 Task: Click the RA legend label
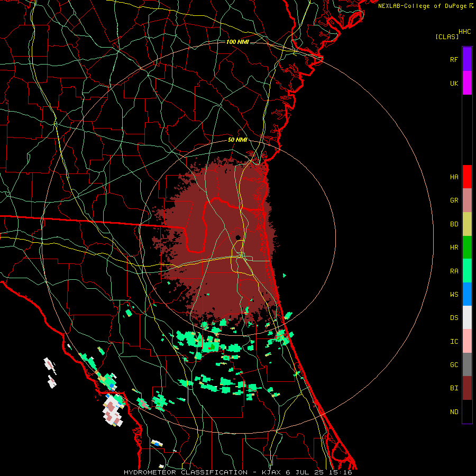click(x=454, y=271)
